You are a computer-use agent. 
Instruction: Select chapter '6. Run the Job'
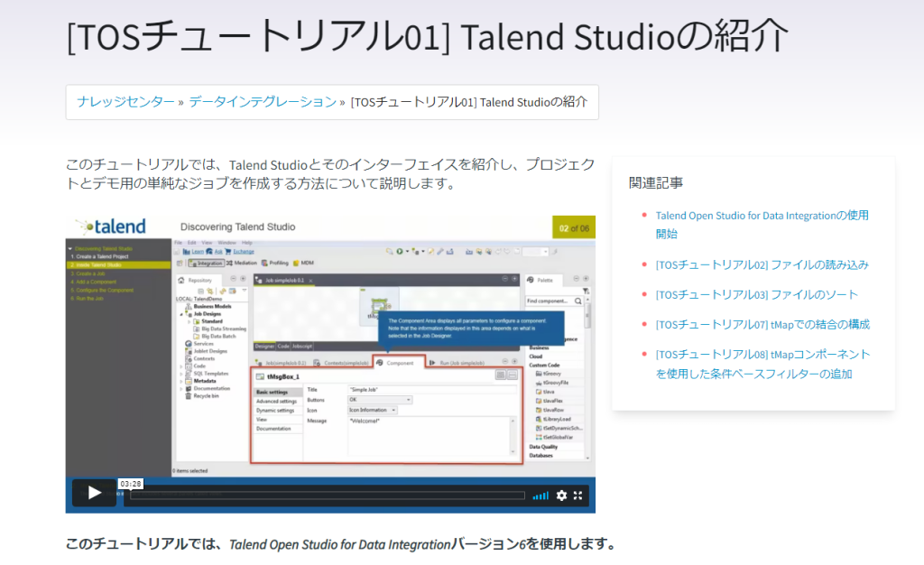(x=87, y=298)
